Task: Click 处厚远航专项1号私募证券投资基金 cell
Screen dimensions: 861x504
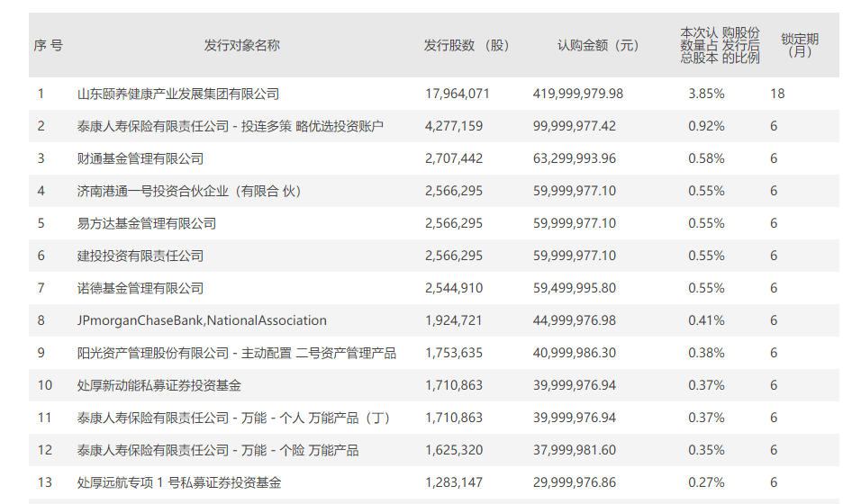Action: coord(179,482)
